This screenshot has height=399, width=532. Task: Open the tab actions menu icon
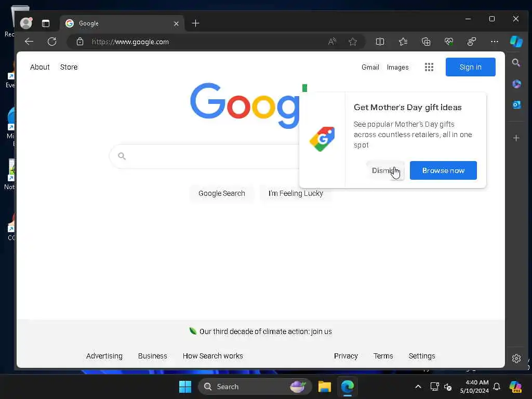pos(46,23)
